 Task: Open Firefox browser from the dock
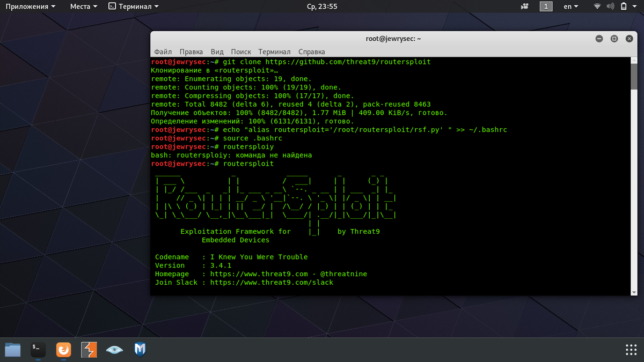(x=63, y=350)
